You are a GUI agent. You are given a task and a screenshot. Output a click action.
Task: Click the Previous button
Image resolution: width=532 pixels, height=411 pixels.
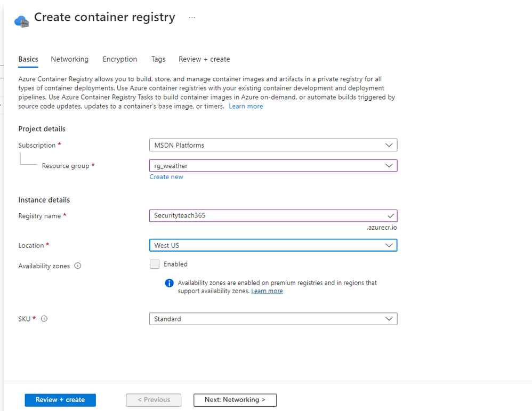tap(154, 400)
